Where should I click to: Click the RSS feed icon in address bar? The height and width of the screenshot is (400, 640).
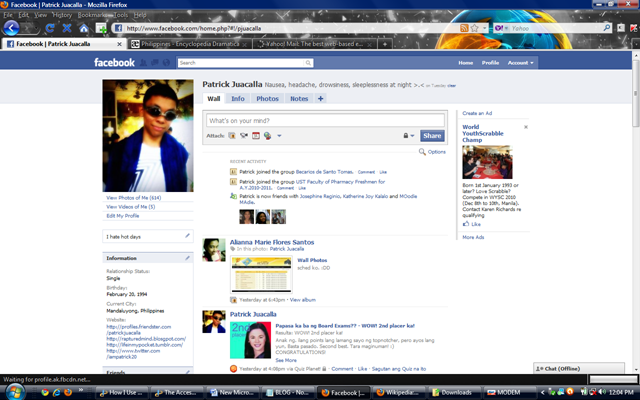point(464,28)
